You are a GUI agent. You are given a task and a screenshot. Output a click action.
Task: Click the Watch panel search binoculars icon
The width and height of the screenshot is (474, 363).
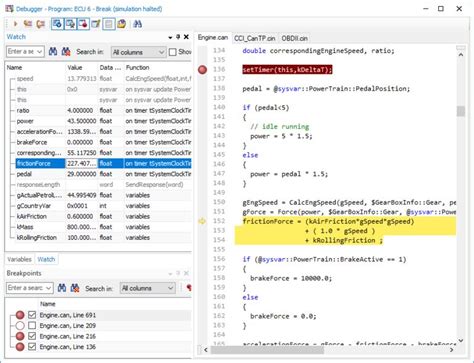[53, 52]
